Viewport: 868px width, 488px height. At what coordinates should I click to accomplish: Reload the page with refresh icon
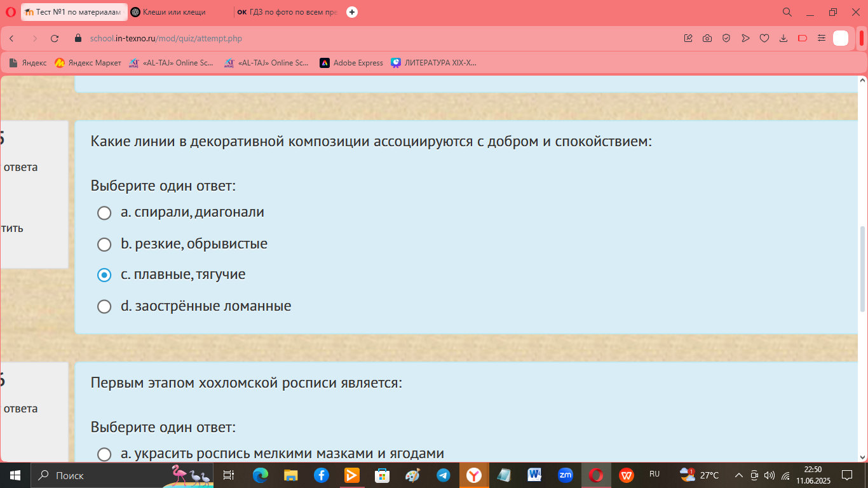click(x=55, y=38)
